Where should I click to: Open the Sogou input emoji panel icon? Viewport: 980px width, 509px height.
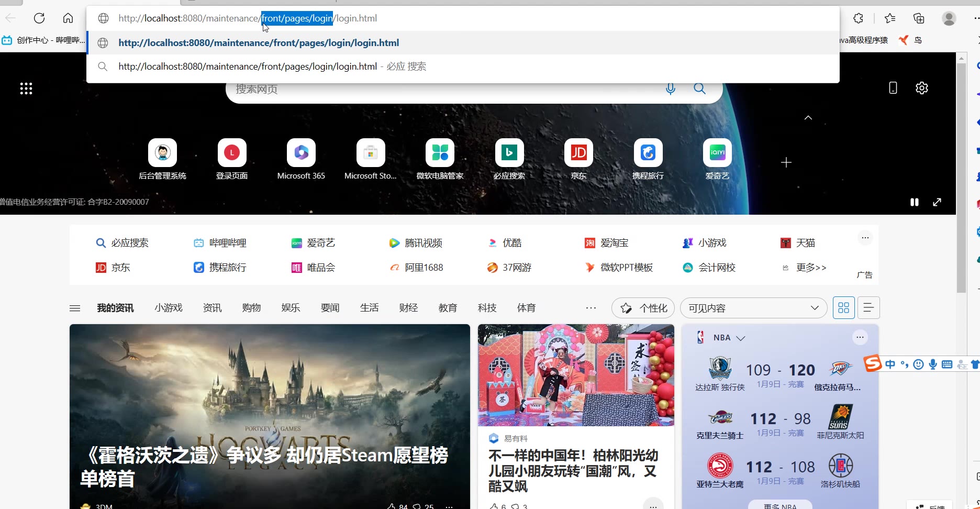[x=918, y=364]
